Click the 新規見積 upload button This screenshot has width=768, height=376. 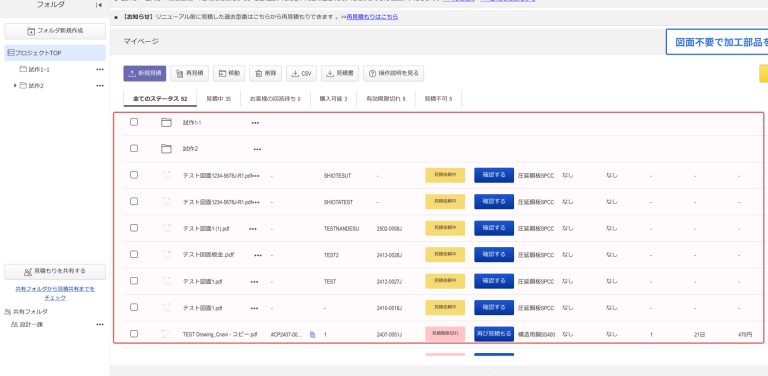(144, 73)
